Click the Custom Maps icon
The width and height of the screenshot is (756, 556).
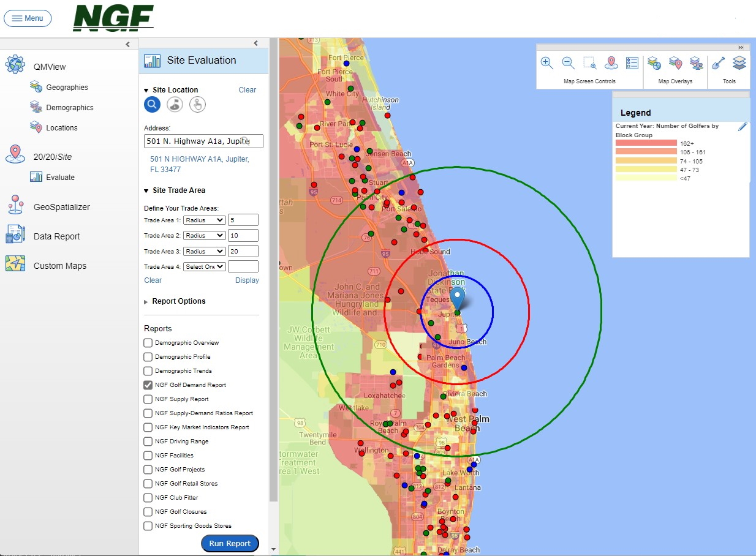15,263
